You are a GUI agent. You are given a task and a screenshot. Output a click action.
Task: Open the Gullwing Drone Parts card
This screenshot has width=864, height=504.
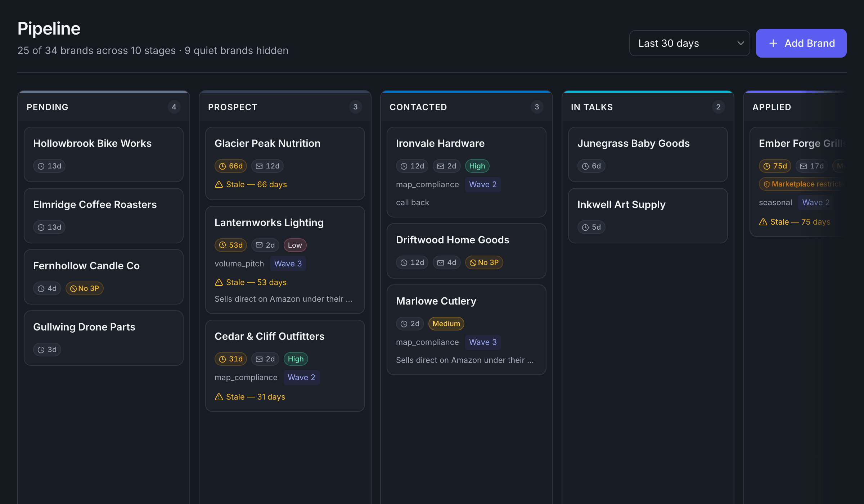(104, 338)
